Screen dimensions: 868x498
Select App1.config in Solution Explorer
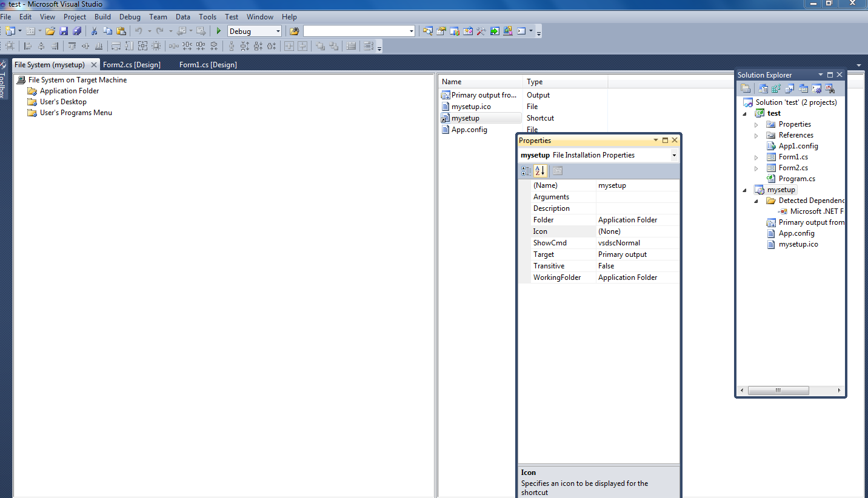click(798, 146)
